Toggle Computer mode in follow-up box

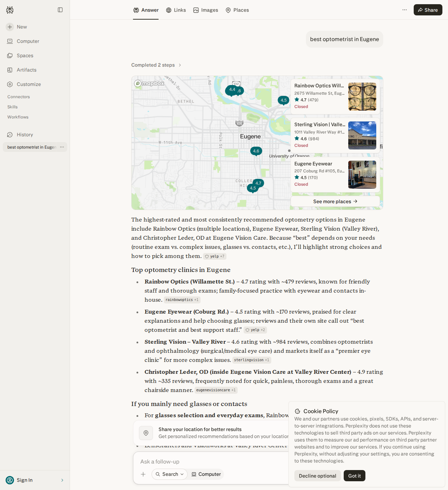(206, 474)
